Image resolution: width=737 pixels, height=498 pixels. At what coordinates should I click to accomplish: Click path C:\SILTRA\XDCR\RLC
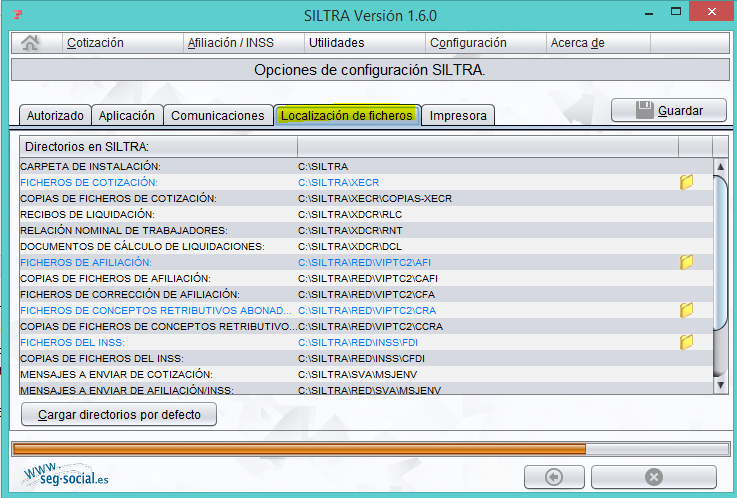point(350,214)
